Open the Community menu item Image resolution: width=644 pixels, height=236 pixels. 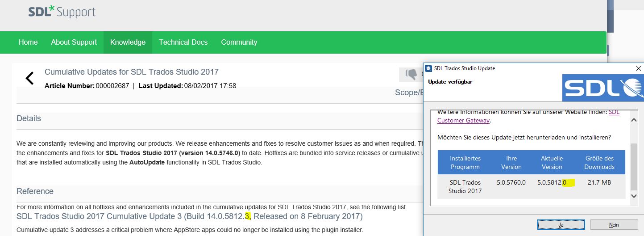pos(239,42)
